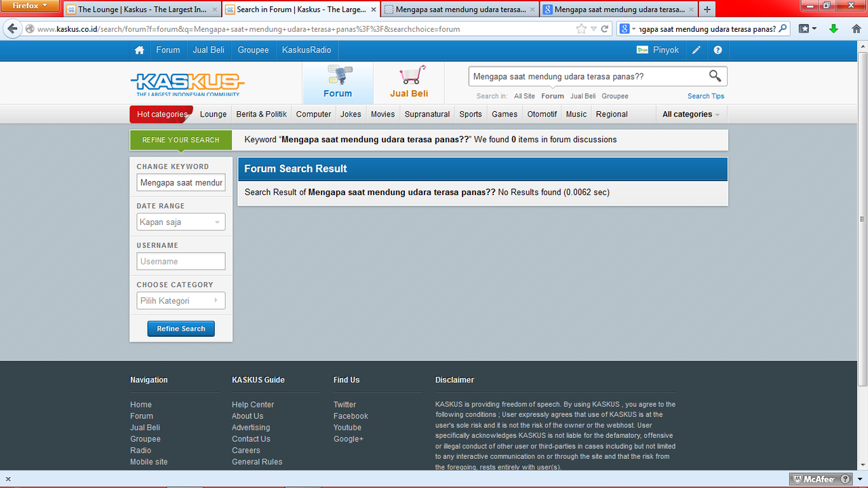Focus the Username field
The height and width of the screenshot is (488, 868).
point(181,262)
